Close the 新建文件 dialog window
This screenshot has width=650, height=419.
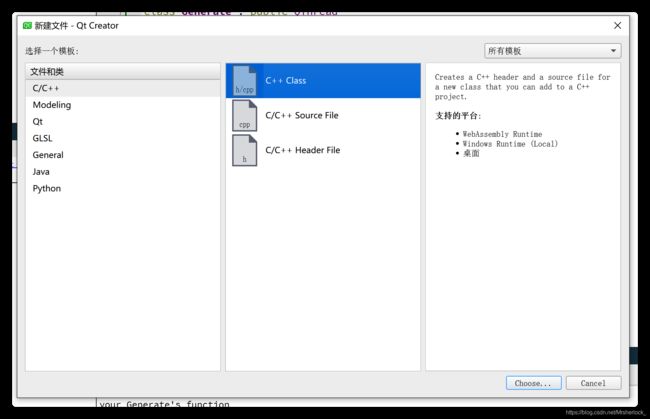tap(617, 26)
